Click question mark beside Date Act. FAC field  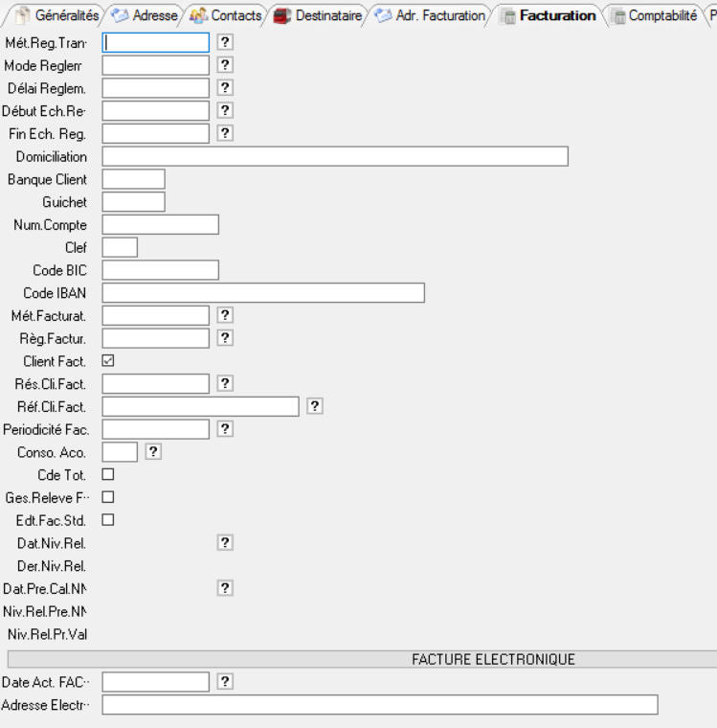225,681
